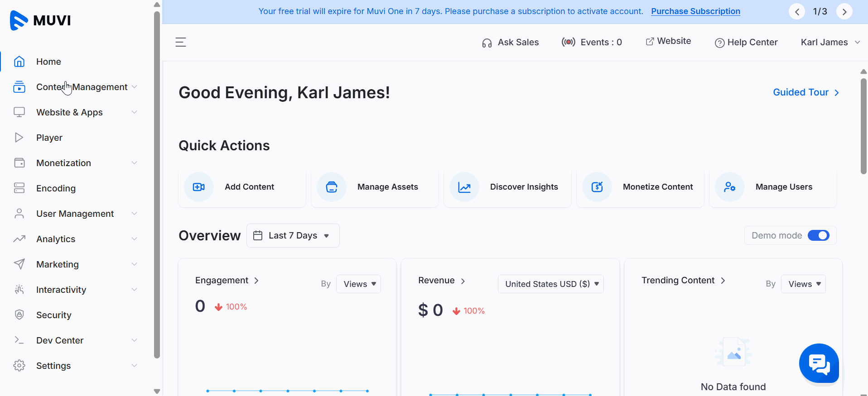Click the Discover Insights chart icon
This screenshot has width=868, height=396.
pos(464,187)
